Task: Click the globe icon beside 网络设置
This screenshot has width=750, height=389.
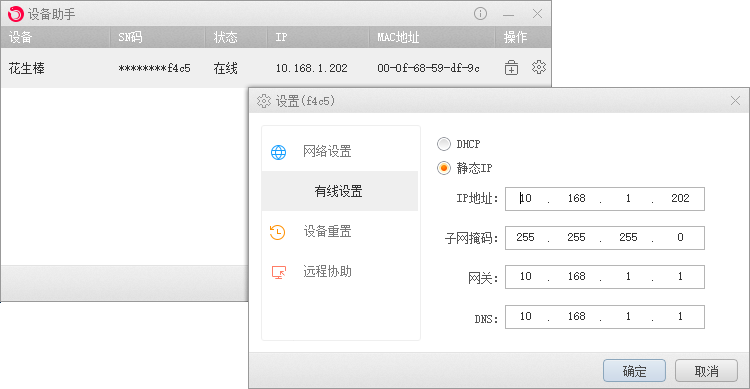Action: pos(278,152)
